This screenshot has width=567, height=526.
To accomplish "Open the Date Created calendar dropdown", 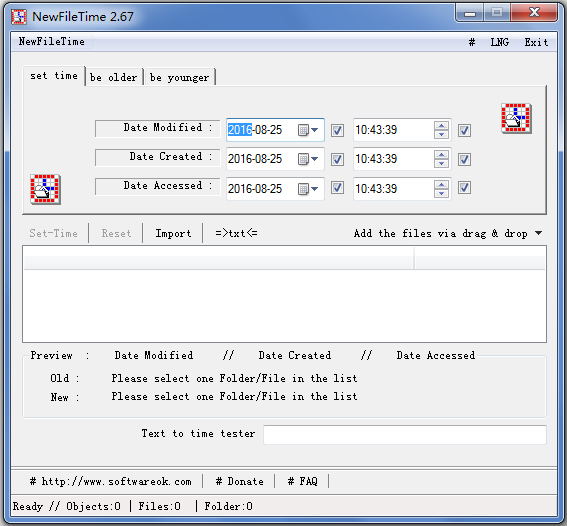I will tap(308, 159).
